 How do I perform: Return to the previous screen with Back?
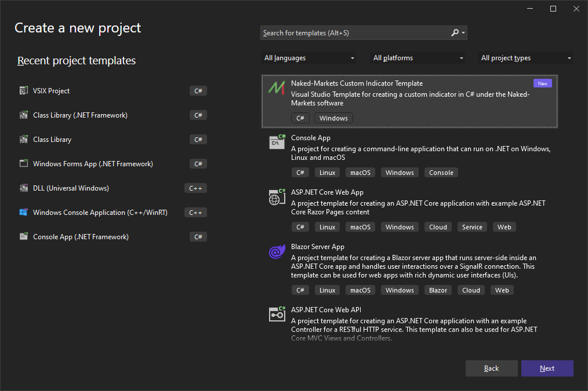[491, 368]
